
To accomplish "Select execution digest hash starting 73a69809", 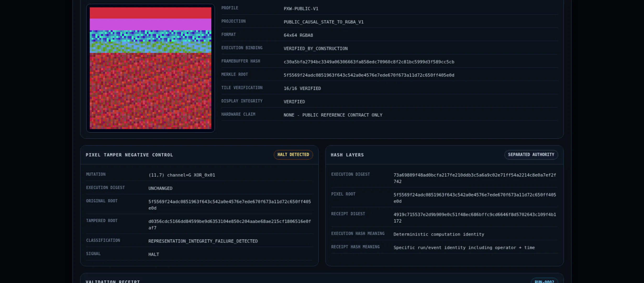I will point(475,178).
